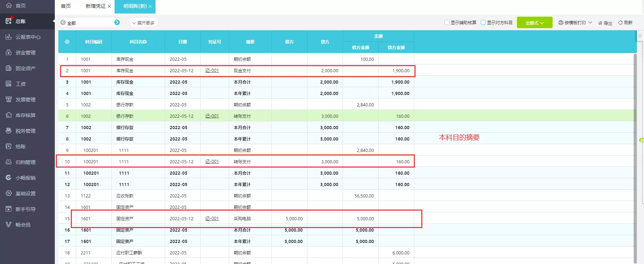Click the 科目名称 column header
Viewport: 644px width, 264px height.
(138, 42)
